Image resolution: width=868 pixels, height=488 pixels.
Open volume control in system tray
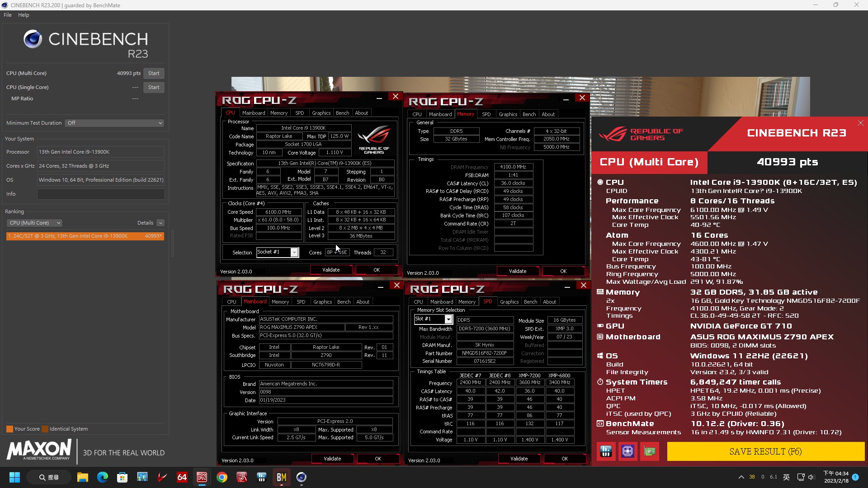point(811,477)
